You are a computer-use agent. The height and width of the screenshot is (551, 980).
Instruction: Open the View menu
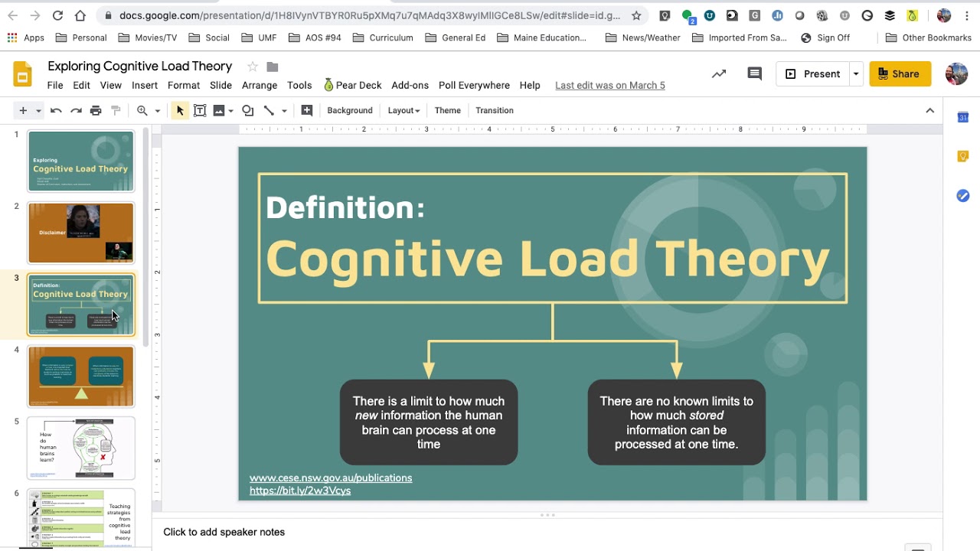(111, 85)
